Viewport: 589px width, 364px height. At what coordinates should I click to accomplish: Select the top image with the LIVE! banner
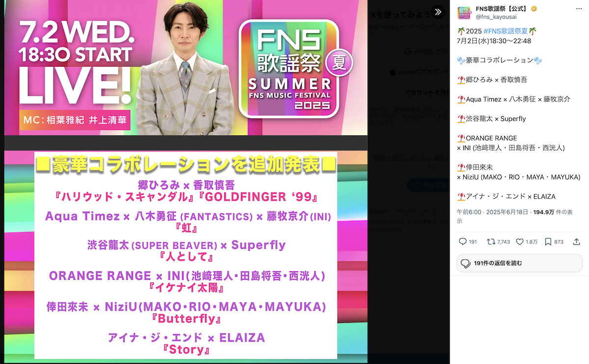click(186, 69)
